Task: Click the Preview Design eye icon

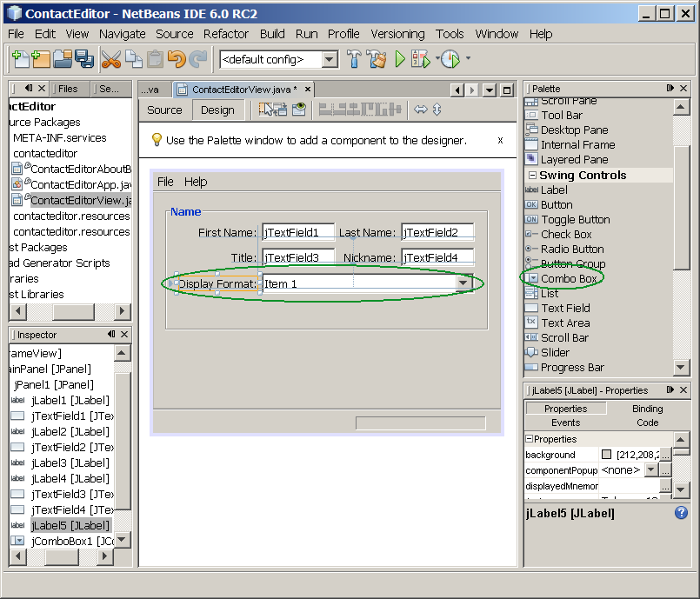Action: [x=299, y=110]
